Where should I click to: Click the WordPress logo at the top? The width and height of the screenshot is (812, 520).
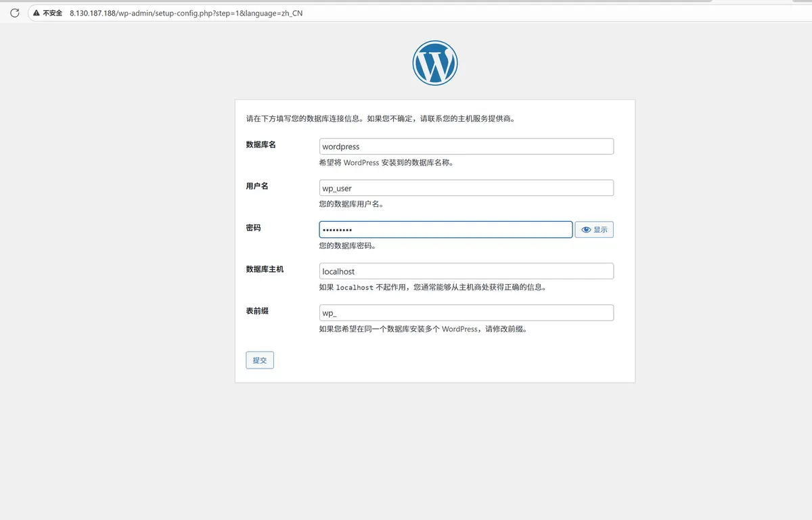[x=435, y=63]
